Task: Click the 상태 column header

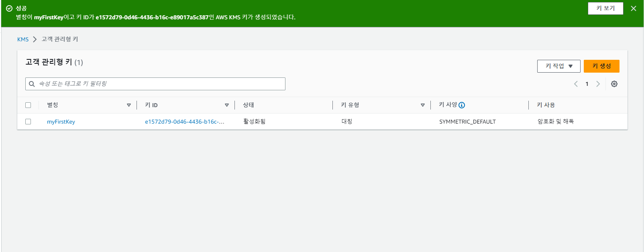Action: 249,105
